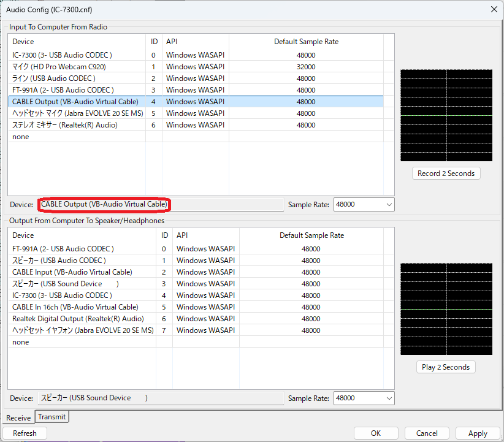This screenshot has width=504, height=442.
Task: Select CABLE Input (VB-Audio Virtual Cable) output row
Action: click(x=196, y=272)
